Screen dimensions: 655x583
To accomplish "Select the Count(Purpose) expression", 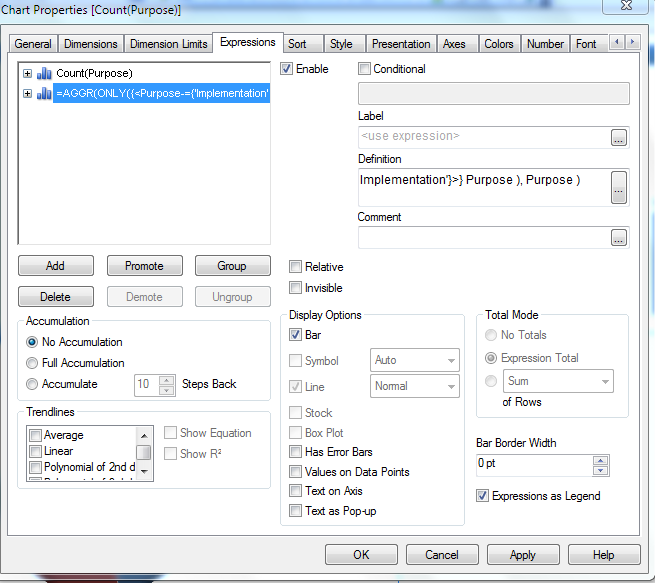I will [94, 74].
